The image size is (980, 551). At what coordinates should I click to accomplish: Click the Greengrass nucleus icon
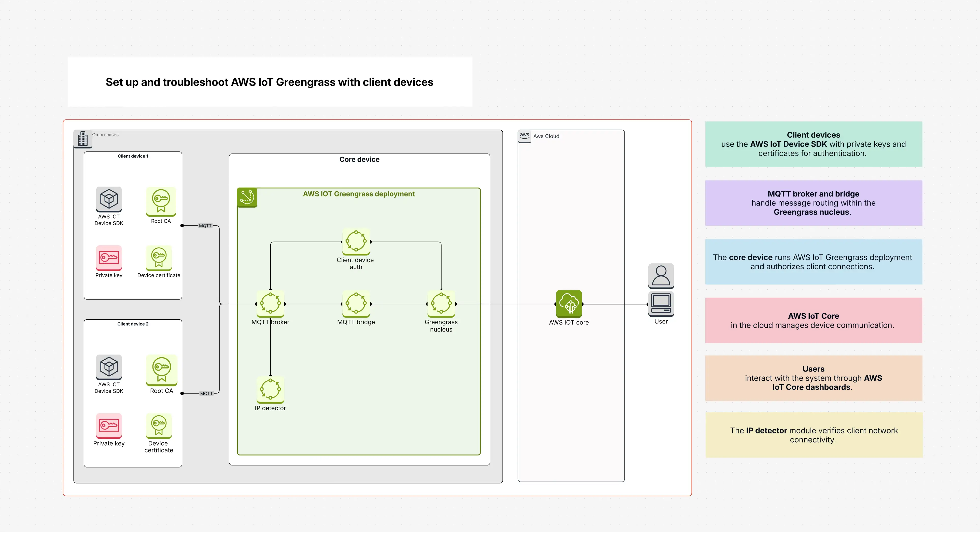(441, 304)
